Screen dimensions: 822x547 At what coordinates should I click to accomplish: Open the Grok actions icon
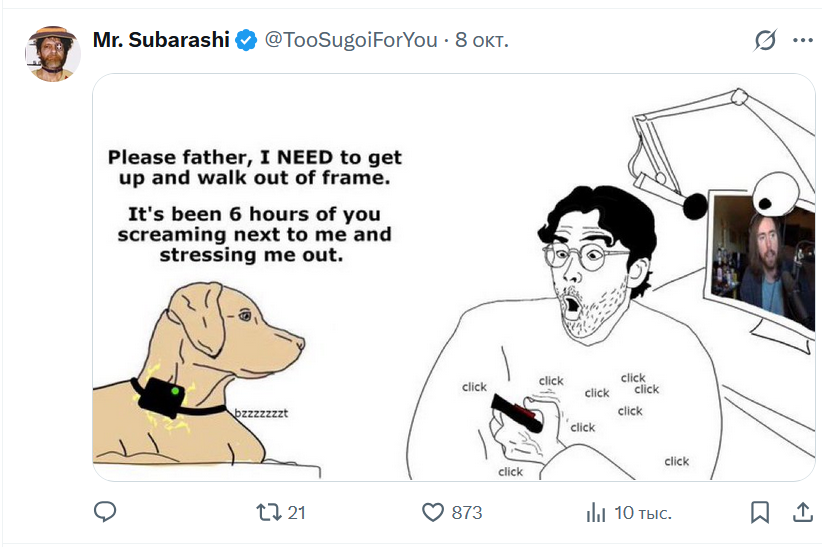tap(765, 41)
